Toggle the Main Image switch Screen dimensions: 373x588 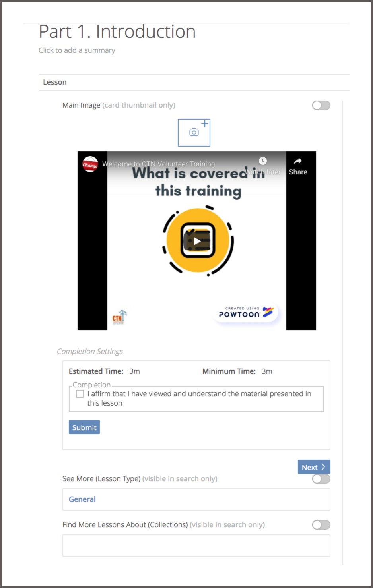point(321,105)
